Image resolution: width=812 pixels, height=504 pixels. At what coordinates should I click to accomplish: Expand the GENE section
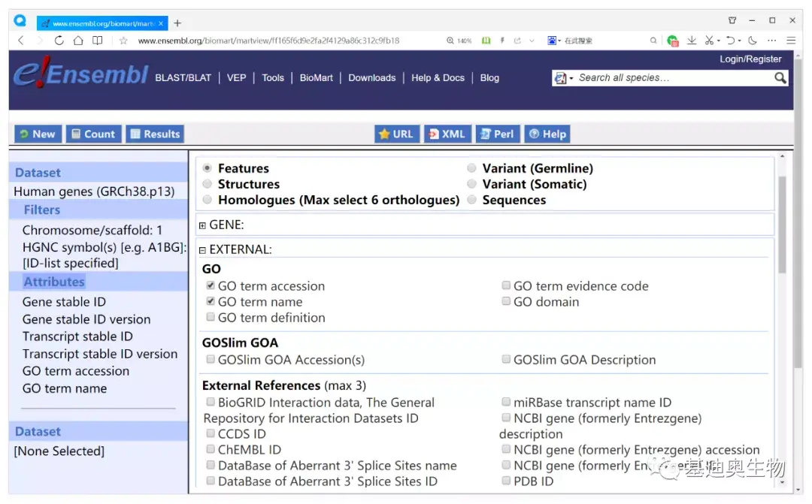(202, 225)
